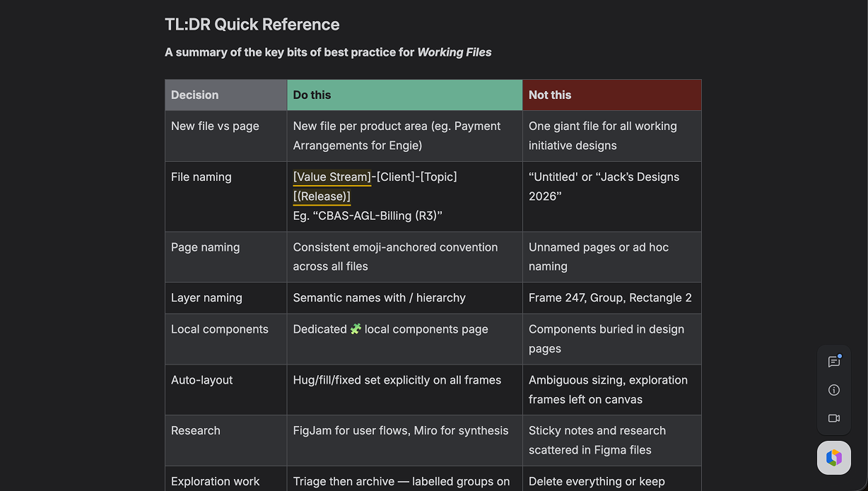Select the 'Auto-layout' cell
This screenshot has height=491, width=868.
[226, 390]
